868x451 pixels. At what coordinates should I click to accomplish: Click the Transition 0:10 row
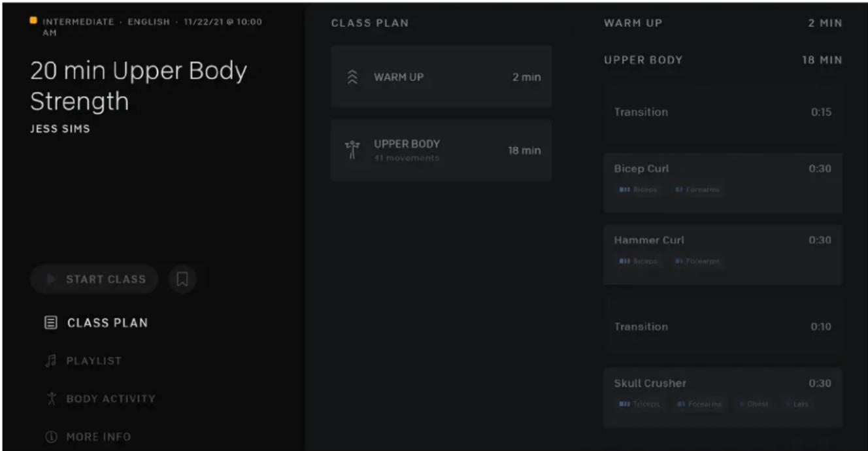[723, 326]
